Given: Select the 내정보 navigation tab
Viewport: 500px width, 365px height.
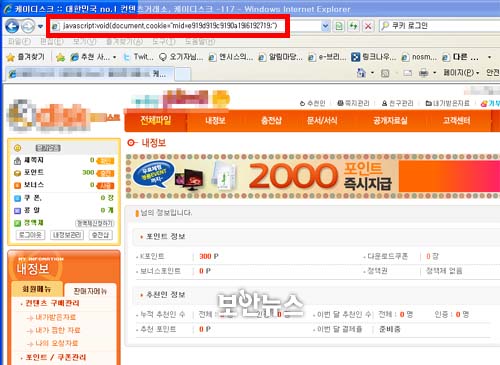Looking at the screenshot, I should pyautogui.click(x=215, y=120).
